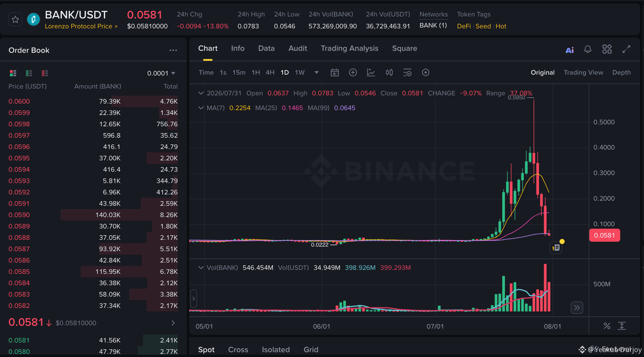Click the BANK (1) networks label
Viewport: 644px width, 357px height.
coord(433,26)
